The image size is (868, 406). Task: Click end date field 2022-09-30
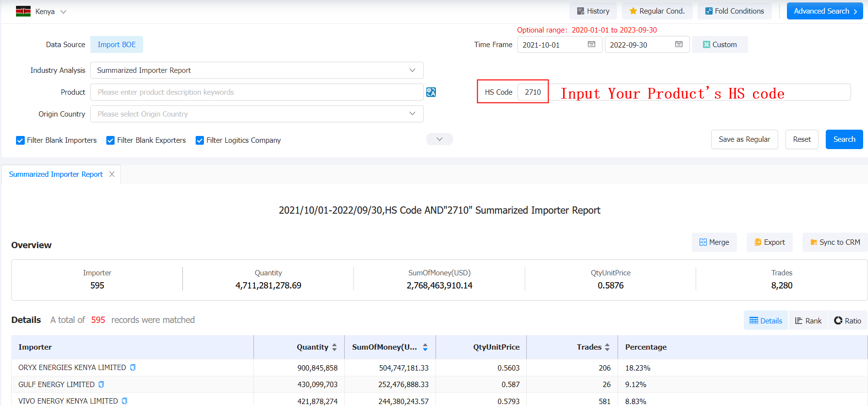click(x=647, y=45)
